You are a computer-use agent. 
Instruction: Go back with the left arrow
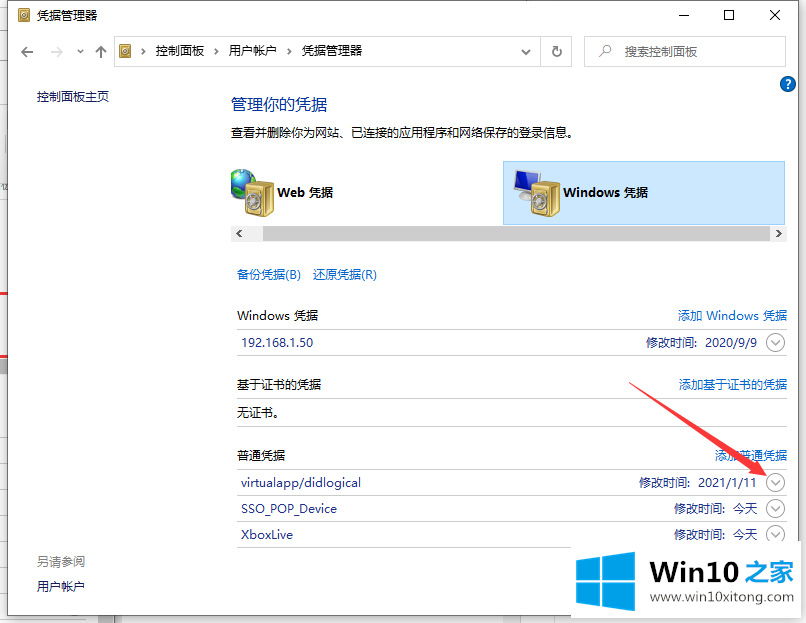27,51
